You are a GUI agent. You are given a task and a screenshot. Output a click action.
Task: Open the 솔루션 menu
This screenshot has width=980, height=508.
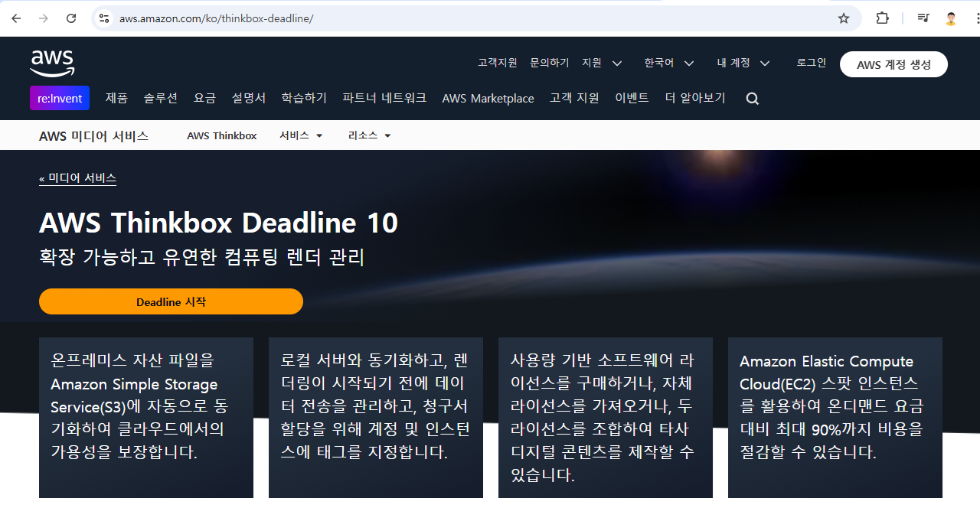161,98
